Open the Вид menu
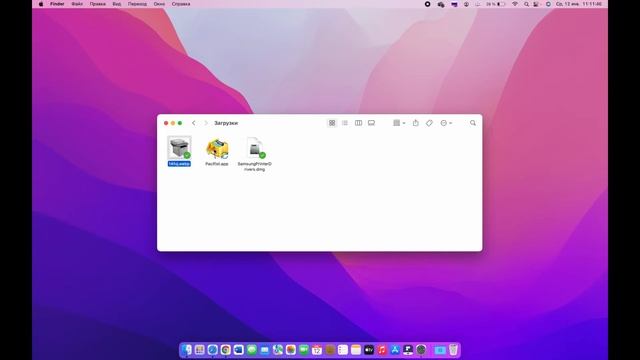The height and width of the screenshot is (360, 640). [117, 4]
